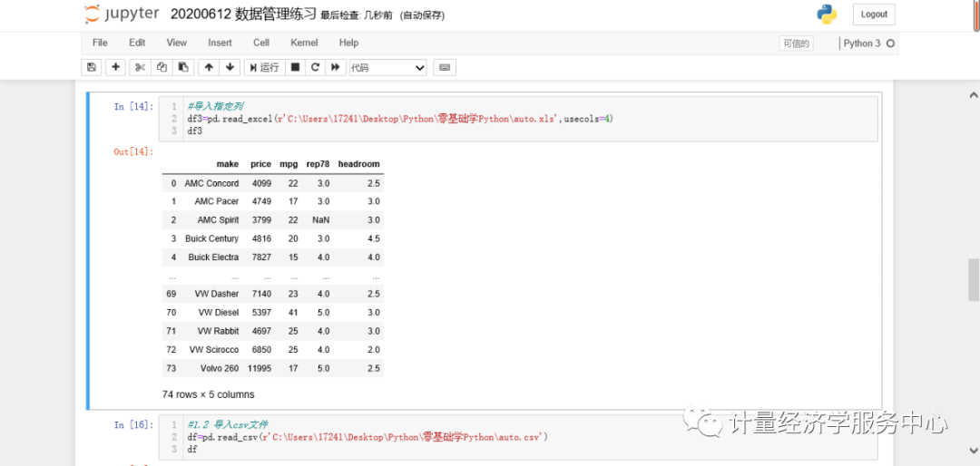Click scrollbar down arrow at bottom right
The height and width of the screenshot is (466, 980).
tap(973, 452)
